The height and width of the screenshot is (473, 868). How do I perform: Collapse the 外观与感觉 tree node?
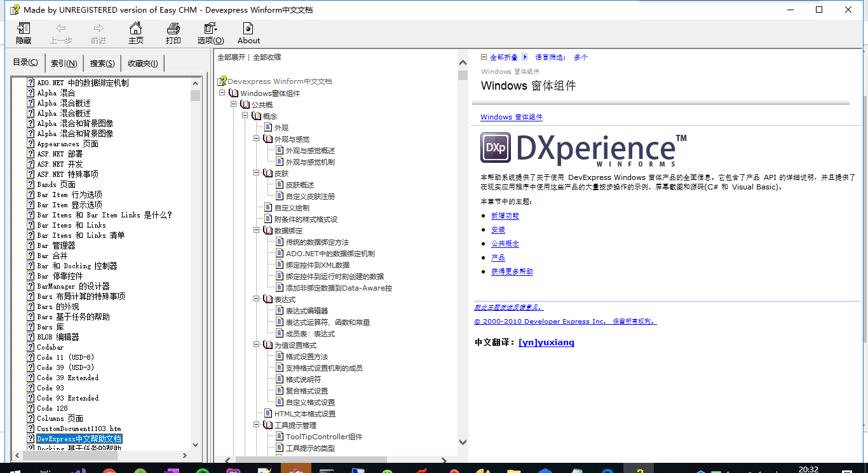(x=257, y=139)
